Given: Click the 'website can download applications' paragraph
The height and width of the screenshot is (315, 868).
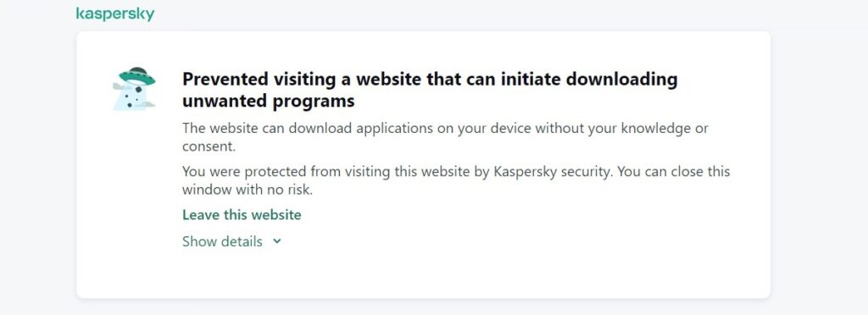Looking at the screenshot, I should [445, 138].
